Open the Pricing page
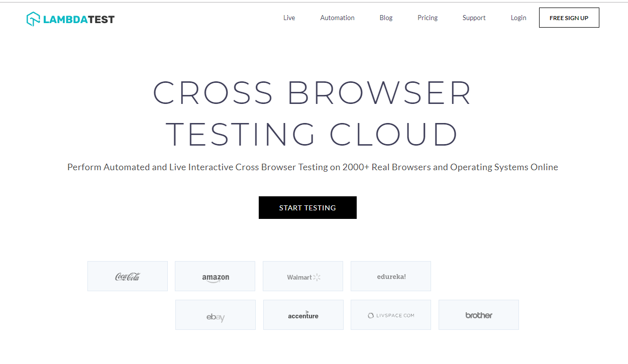The image size is (628, 364). (428, 18)
